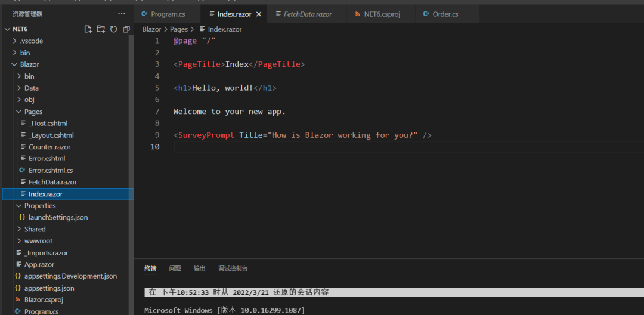Click the C# icon on the Program.cs tab
The image size is (644, 315).
click(x=144, y=14)
